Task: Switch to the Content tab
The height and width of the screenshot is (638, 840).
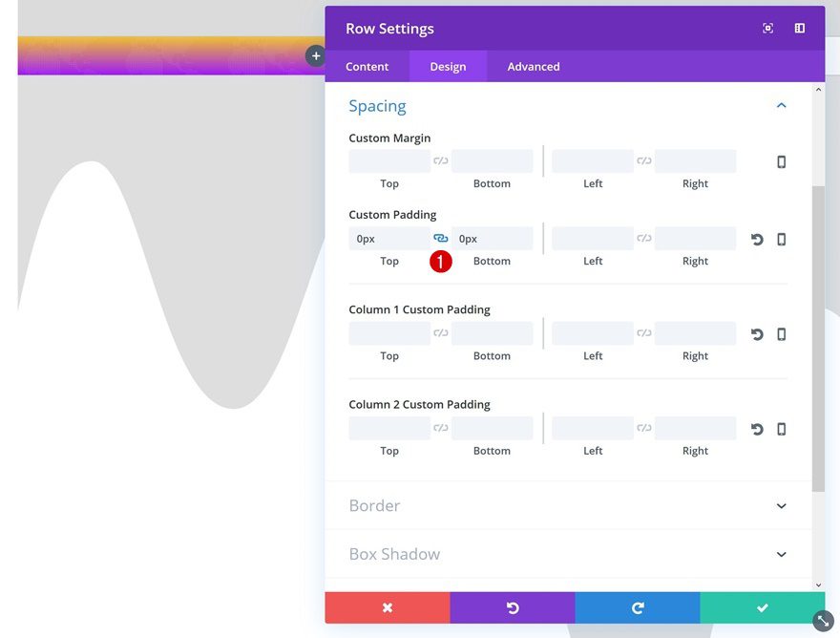Action: tap(367, 67)
